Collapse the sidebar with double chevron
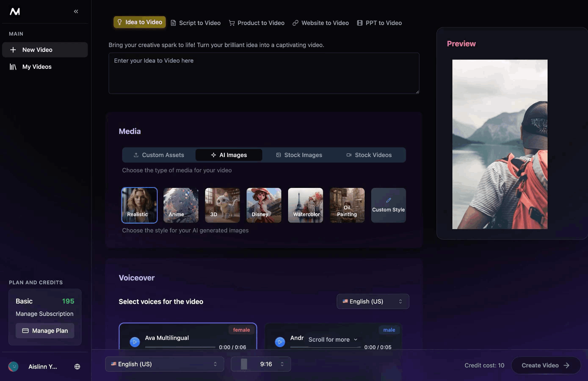Image resolution: width=588 pixels, height=381 pixels. (x=76, y=11)
